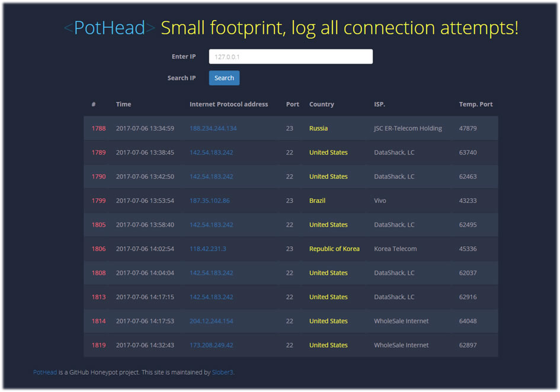Image resolution: width=560 pixels, height=392 pixels.
Task: Click the ISP. column header
Action: pos(379,104)
